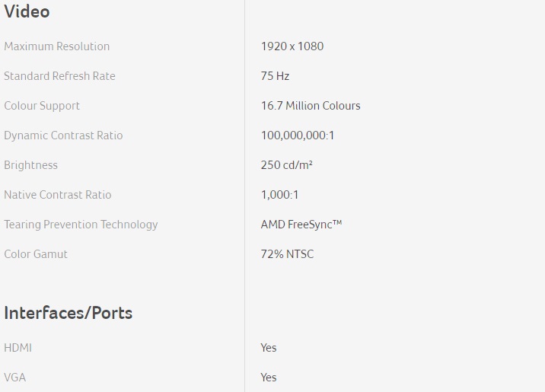Select the 75 Hz value
This screenshot has height=392, width=545.
(275, 76)
